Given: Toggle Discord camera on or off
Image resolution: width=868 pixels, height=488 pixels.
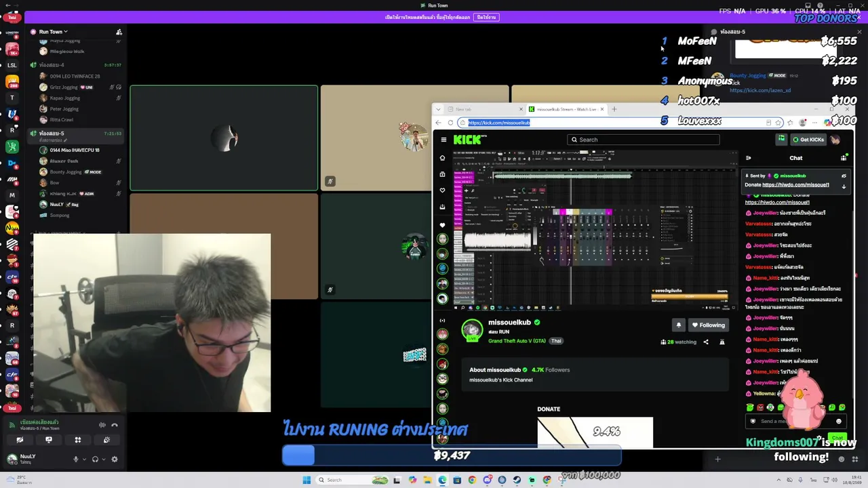Looking at the screenshot, I should 20,440.
